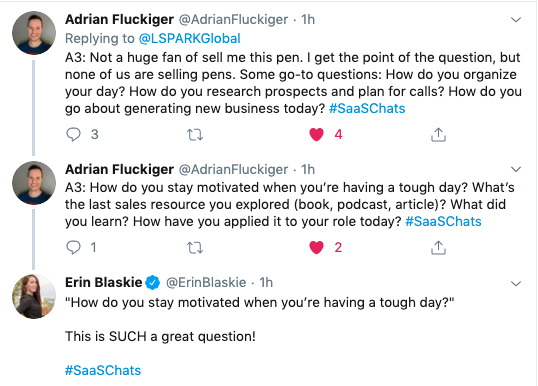
Task: Unlike the tweet with 4 likes
Action: 316,134
